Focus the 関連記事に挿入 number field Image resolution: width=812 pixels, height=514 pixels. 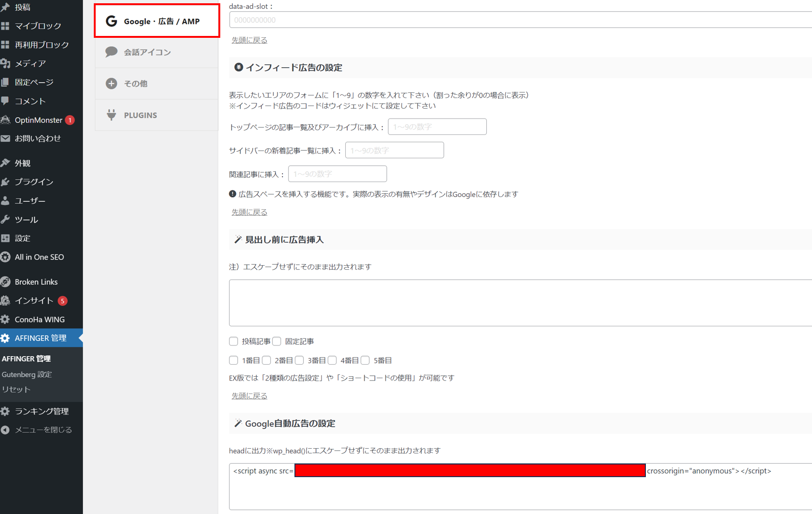(x=337, y=174)
